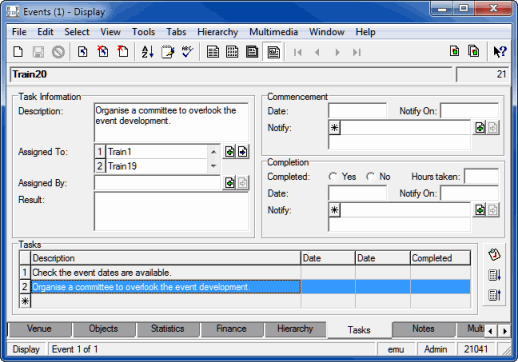Viewport: 518px width, 362px height.
Task: Switch to the Finance tab
Action: [x=231, y=329]
